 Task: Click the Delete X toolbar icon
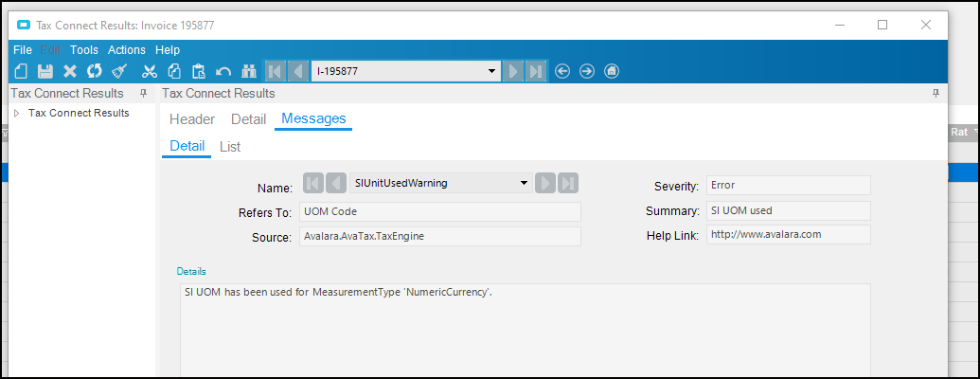(70, 71)
